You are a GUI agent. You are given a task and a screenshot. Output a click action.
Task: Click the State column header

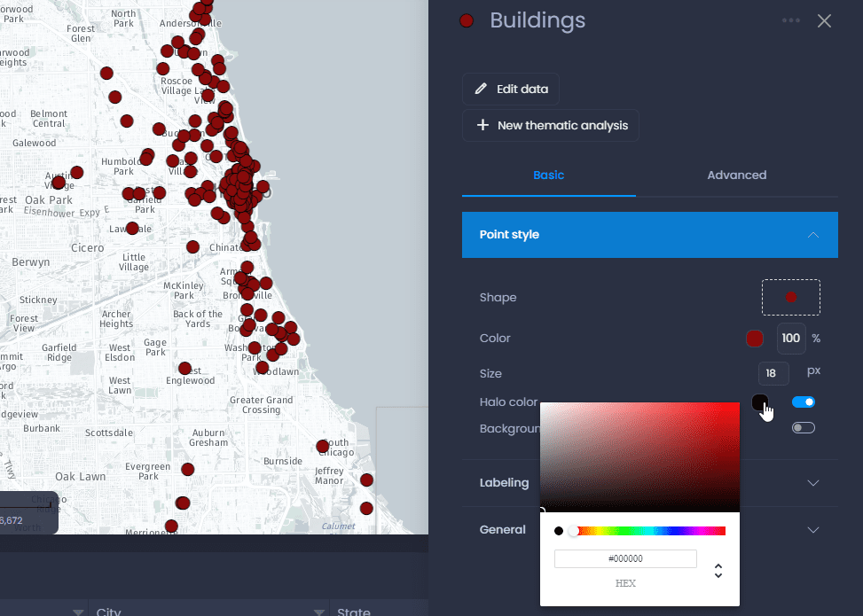tap(353, 612)
